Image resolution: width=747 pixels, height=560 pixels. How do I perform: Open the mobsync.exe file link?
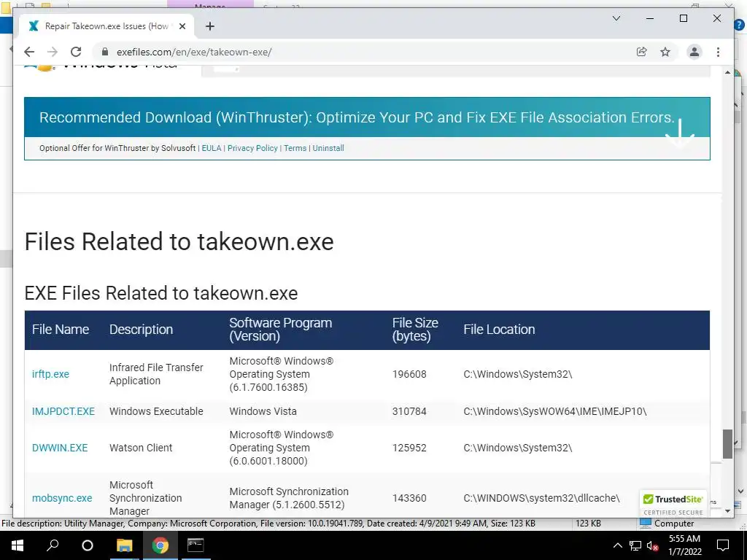point(62,498)
